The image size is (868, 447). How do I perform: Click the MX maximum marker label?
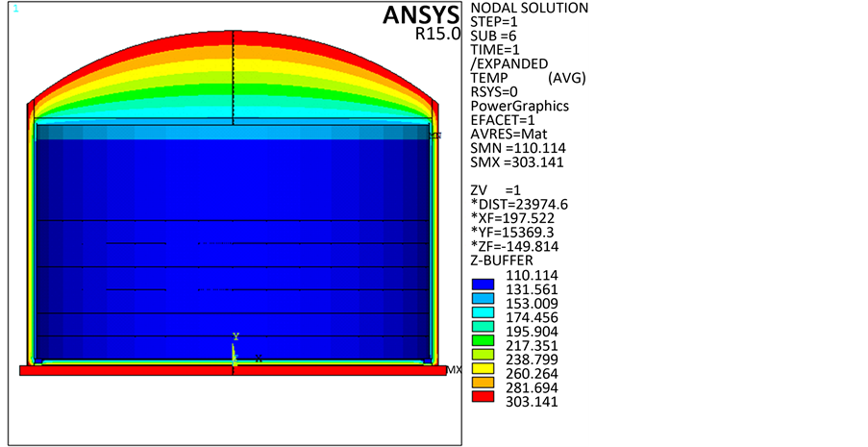455,369
